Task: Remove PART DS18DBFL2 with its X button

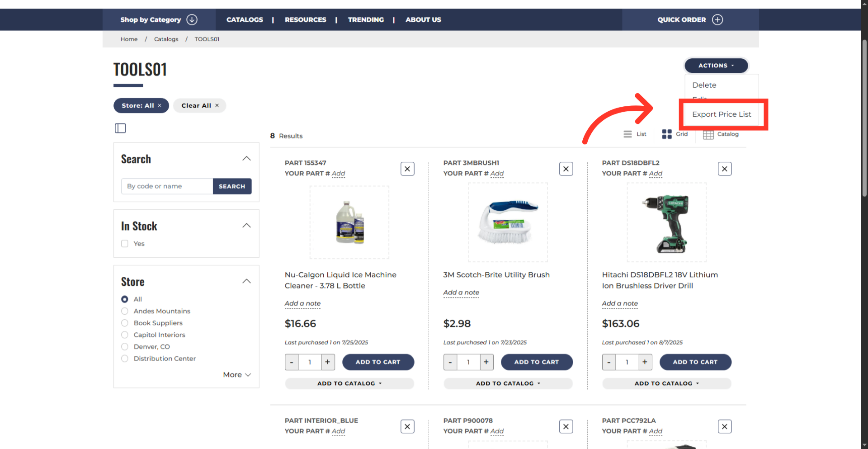Action: point(725,169)
